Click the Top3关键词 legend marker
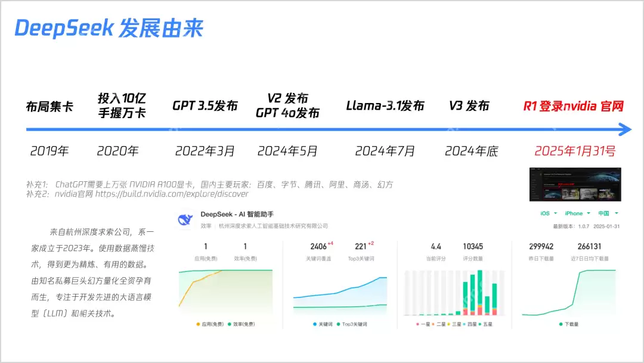 click(339, 324)
